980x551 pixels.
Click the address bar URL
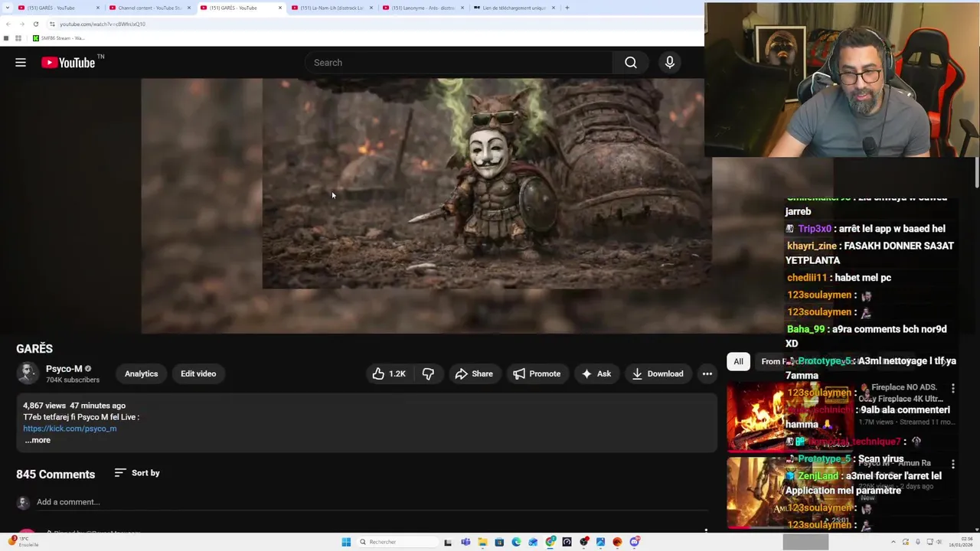coord(103,24)
